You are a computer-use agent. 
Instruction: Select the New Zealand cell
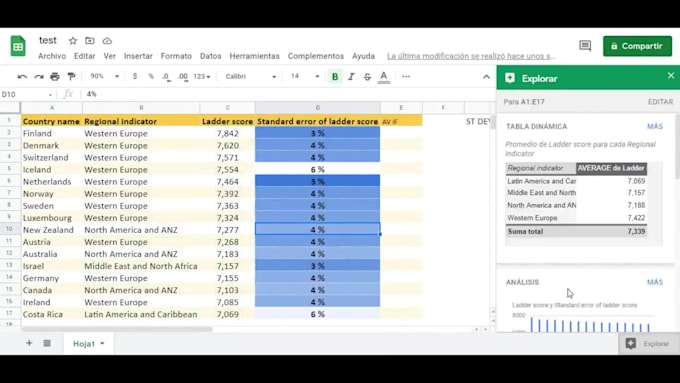tap(51, 229)
